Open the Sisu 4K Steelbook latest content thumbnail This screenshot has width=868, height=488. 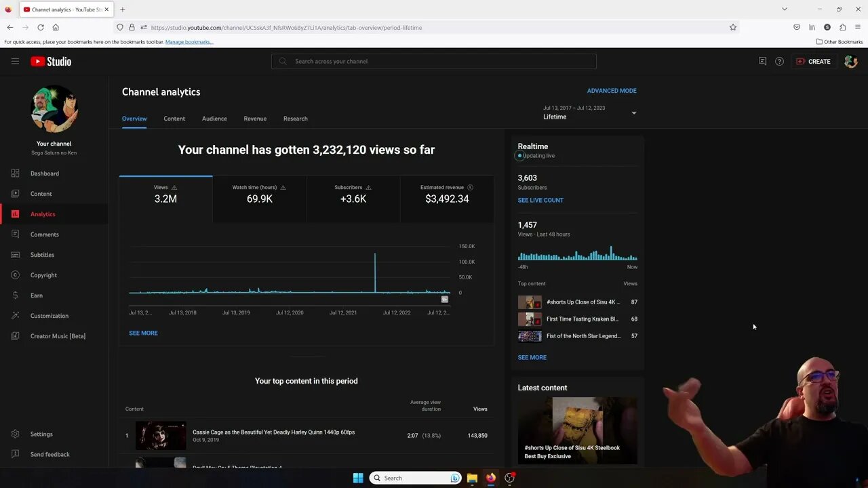coord(577,431)
